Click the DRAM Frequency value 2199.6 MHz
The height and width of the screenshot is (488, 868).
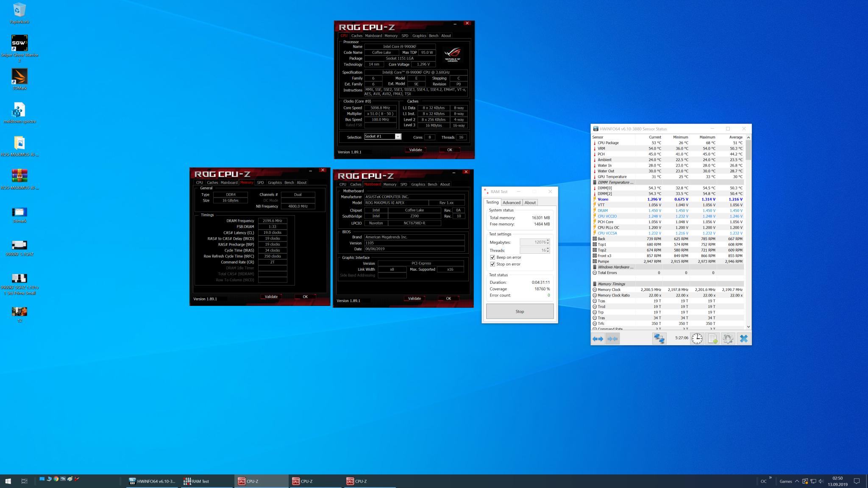(x=273, y=221)
